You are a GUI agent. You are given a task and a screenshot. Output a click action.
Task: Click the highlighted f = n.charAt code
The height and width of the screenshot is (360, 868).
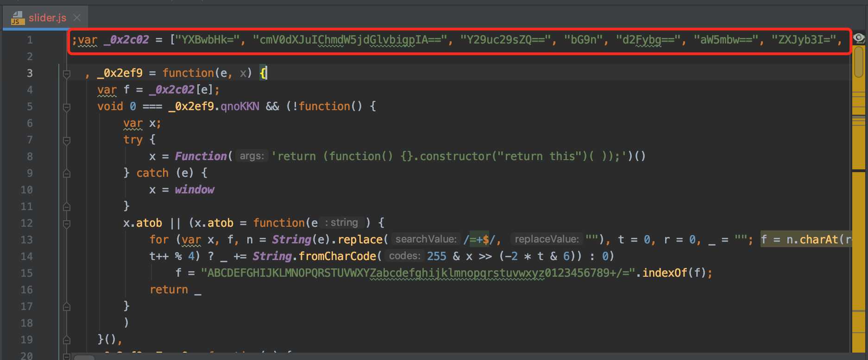[x=805, y=240]
